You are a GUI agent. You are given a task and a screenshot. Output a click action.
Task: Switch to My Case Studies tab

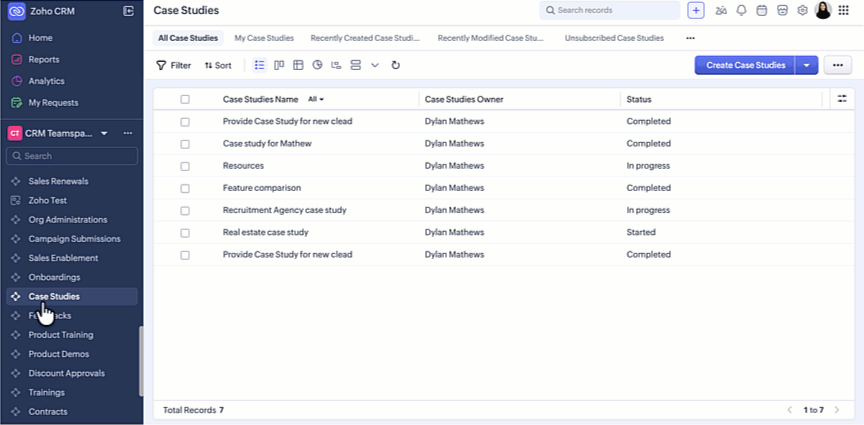tap(264, 38)
